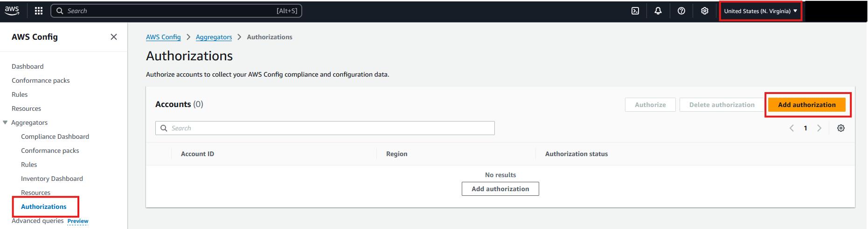Click the Preview badge link

pyautogui.click(x=78, y=221)
